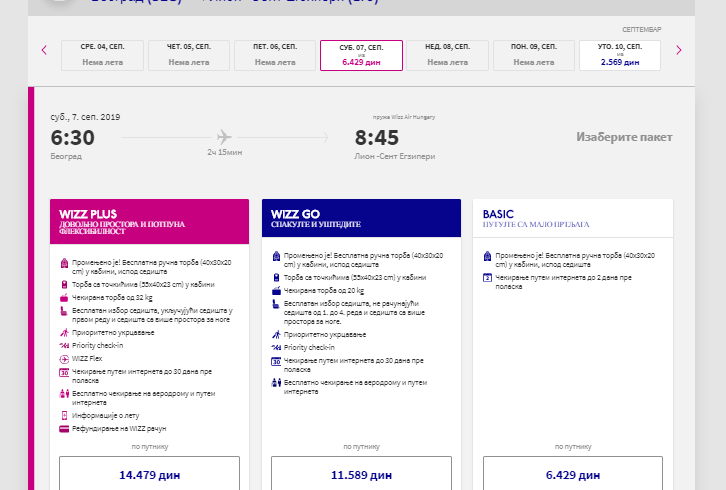Select Saturday 07 September 6.429 дин tab
Screen dimensions: 726x490
(x=361, y=55)
